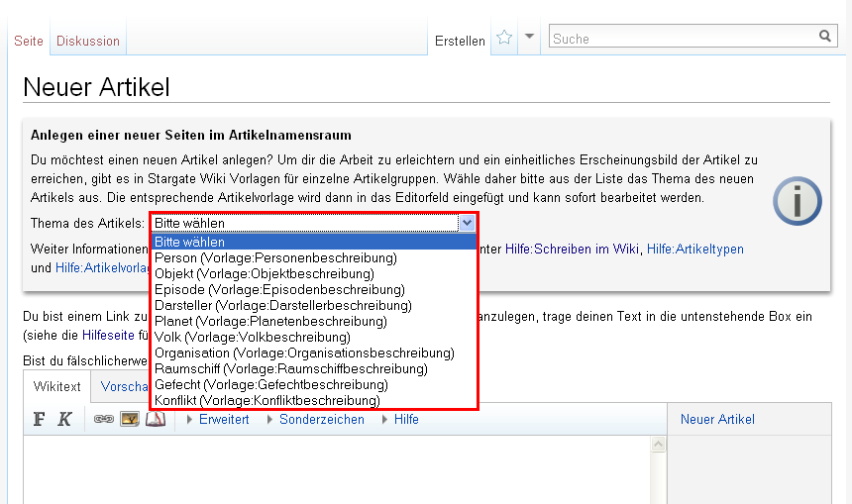The height and width of the screenshot is (504, 852).
Task: Open the Hilfe:Artikeltypen link
Action: pyautogui.click(x=694, y=249)
